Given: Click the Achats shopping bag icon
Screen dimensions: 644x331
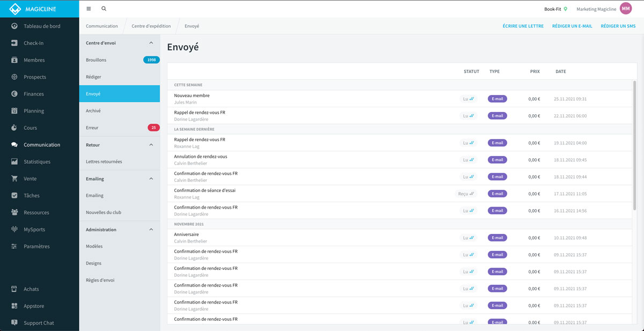Looking at the screenshot, I should pyautogui.click(x=14, y=289).
